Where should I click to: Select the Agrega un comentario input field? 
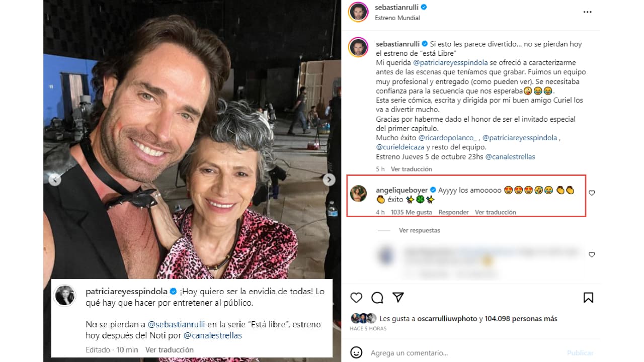click(428, 352)
